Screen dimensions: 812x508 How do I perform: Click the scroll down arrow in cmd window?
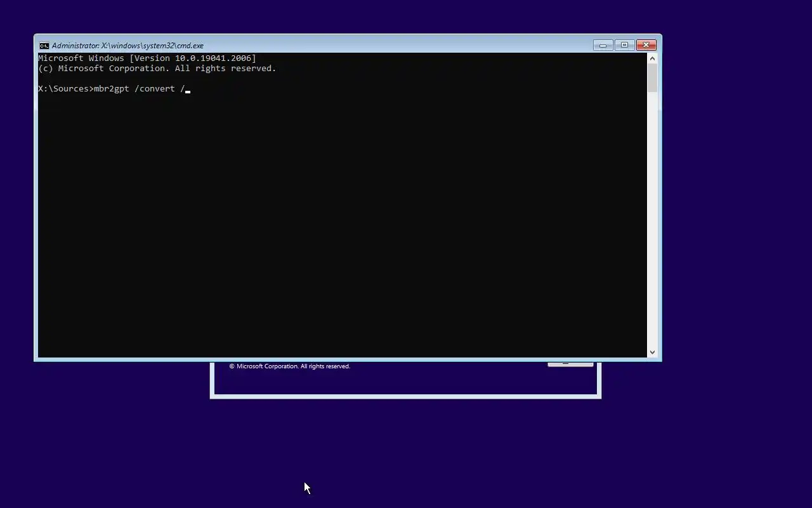click(652, 352)
